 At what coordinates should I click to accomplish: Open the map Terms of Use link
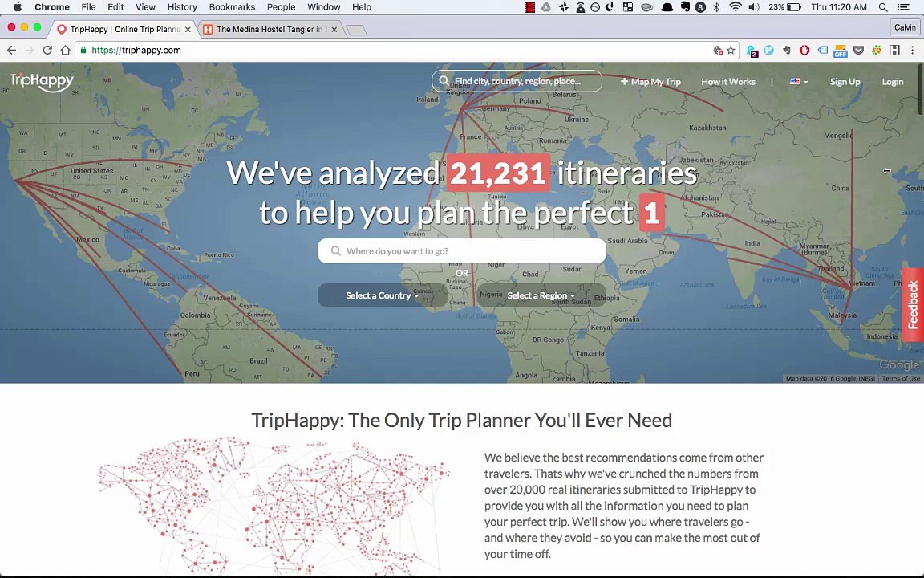coord(900,379)
